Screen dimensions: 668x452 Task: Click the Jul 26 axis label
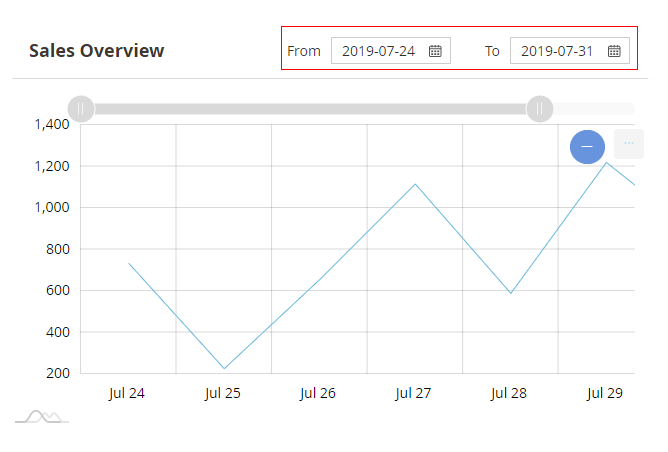(x=317, y=393)
